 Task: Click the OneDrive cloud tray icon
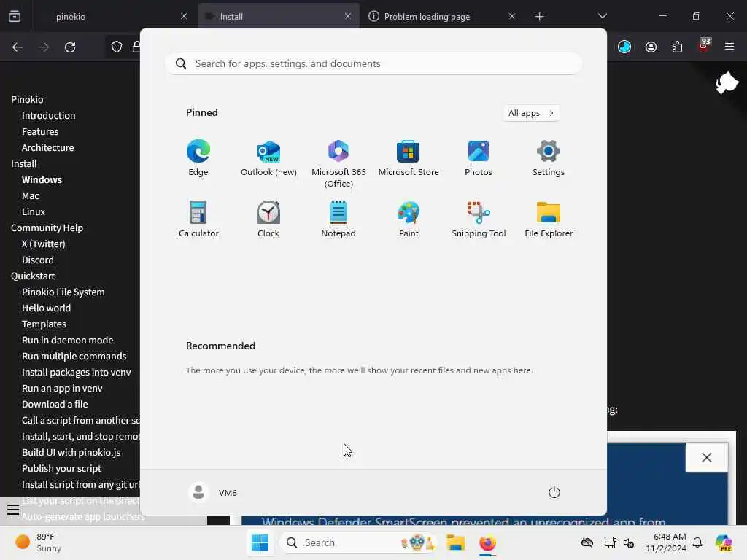587,542
